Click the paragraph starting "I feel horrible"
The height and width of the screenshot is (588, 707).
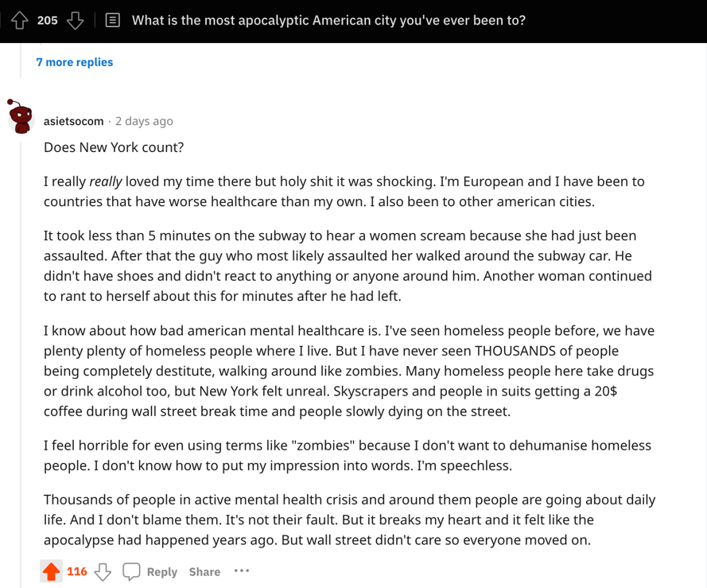[x=348, y=455]
